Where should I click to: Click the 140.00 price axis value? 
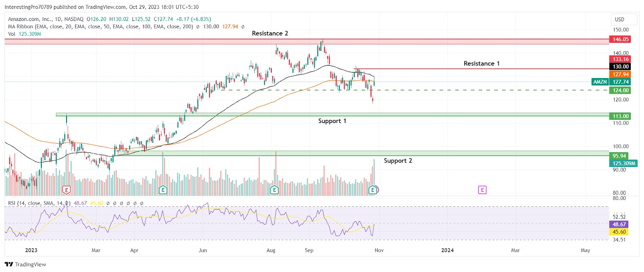click(x=621, y=53)
